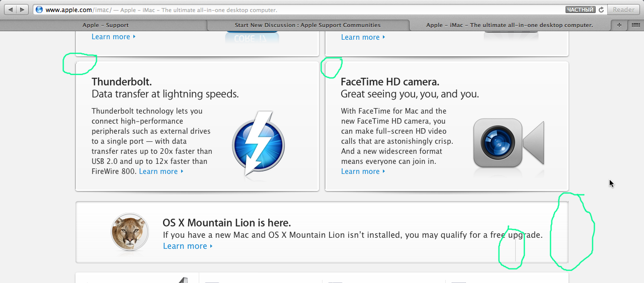The height and width of the screenshot is (283, 644).
Task: Click the text about qualifying for a free upgrade
Action: tap(353, 235)
